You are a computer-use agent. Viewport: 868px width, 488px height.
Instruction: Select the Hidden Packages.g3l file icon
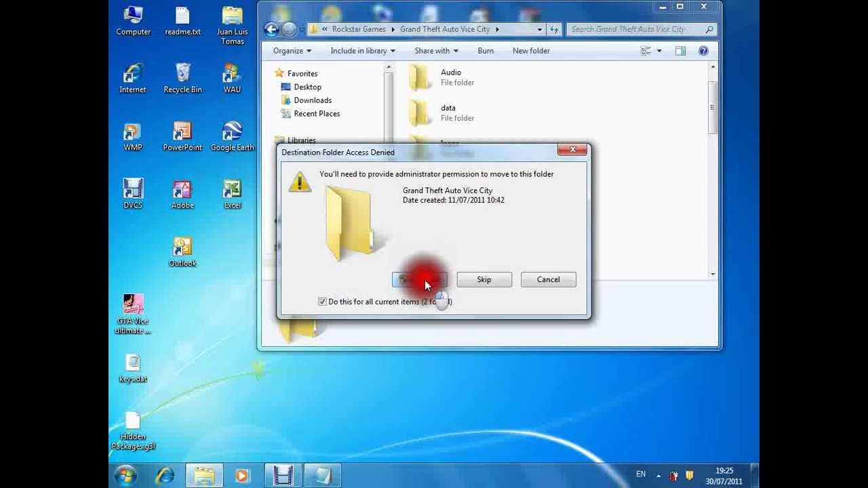(133, 432)
